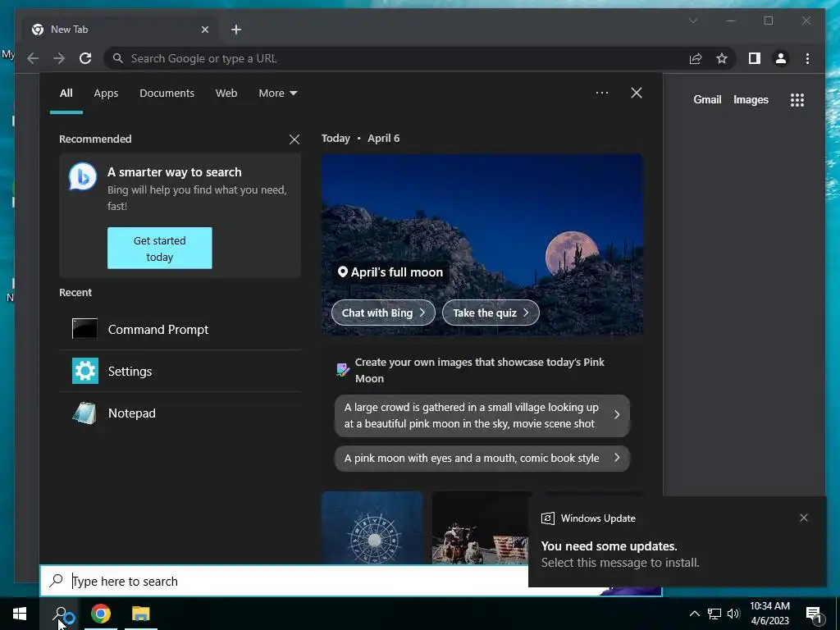840x630 pixels.
Task: Open search panel options ellipsis
Action: 602,93
